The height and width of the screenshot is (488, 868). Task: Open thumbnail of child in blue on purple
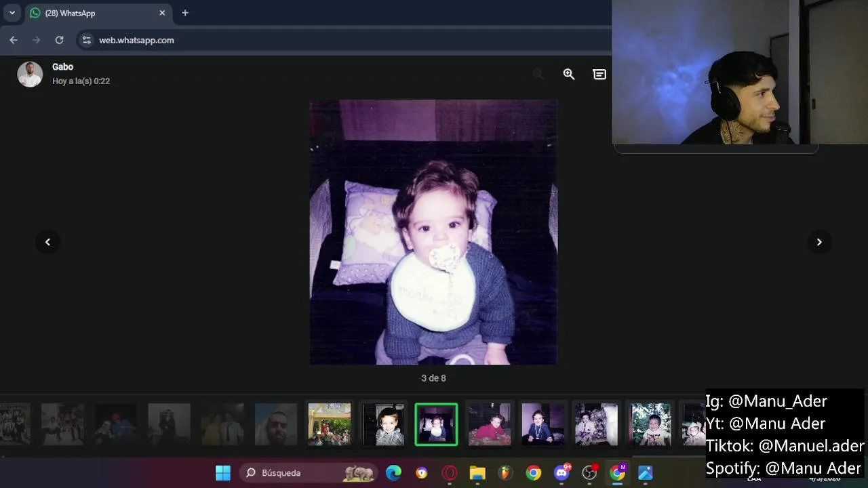[x=542, y=424]
